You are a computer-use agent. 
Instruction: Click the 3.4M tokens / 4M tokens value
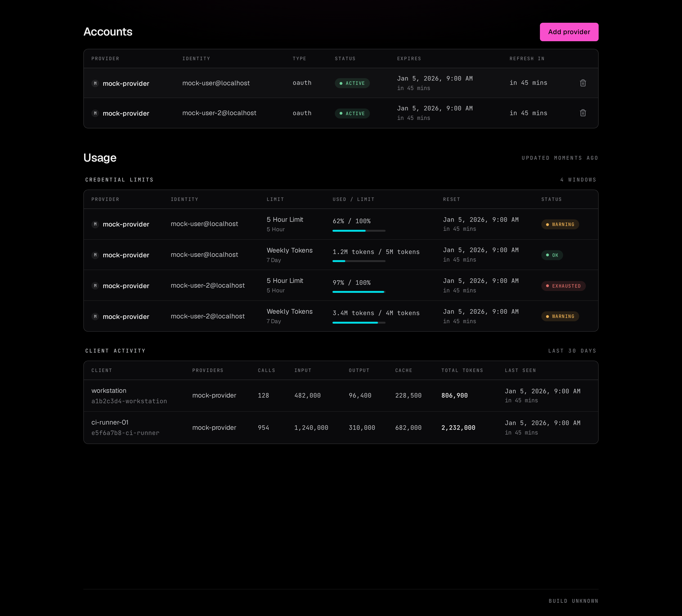click(x=376, y=313)
